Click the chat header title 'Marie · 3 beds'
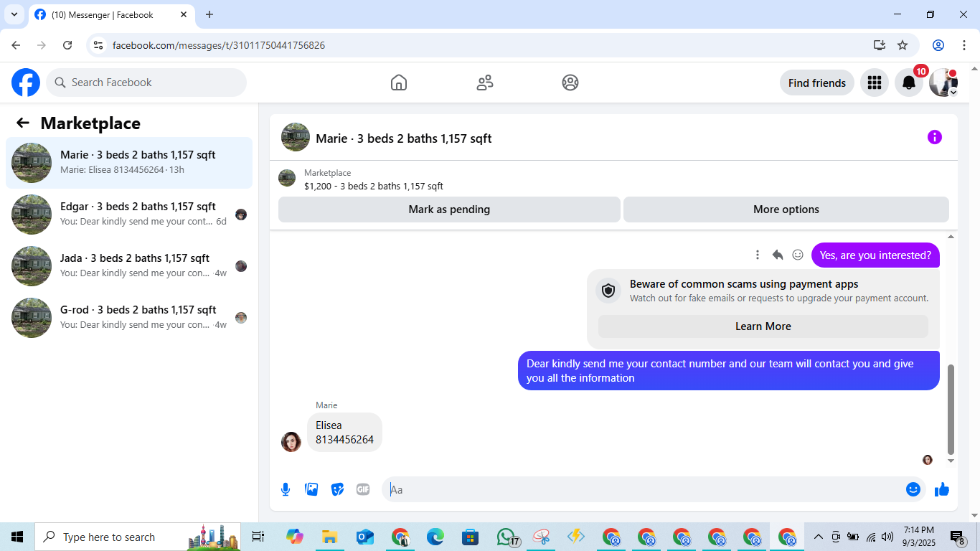This screenshot has width=980, height=551. pos(404,138)
